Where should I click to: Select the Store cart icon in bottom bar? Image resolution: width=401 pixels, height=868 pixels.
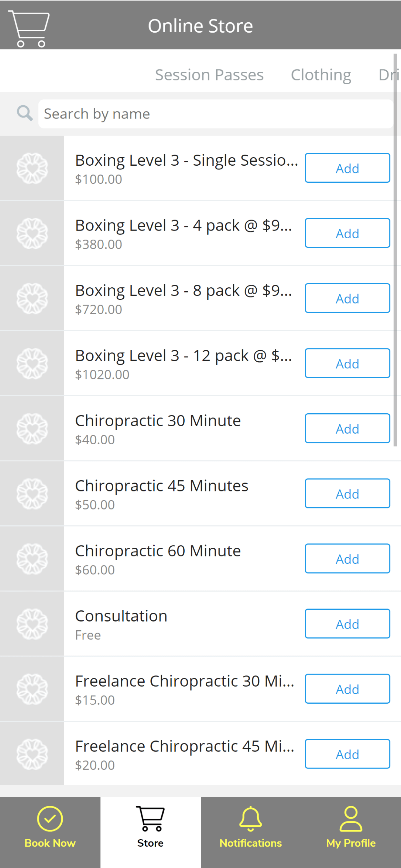(150, 819)
